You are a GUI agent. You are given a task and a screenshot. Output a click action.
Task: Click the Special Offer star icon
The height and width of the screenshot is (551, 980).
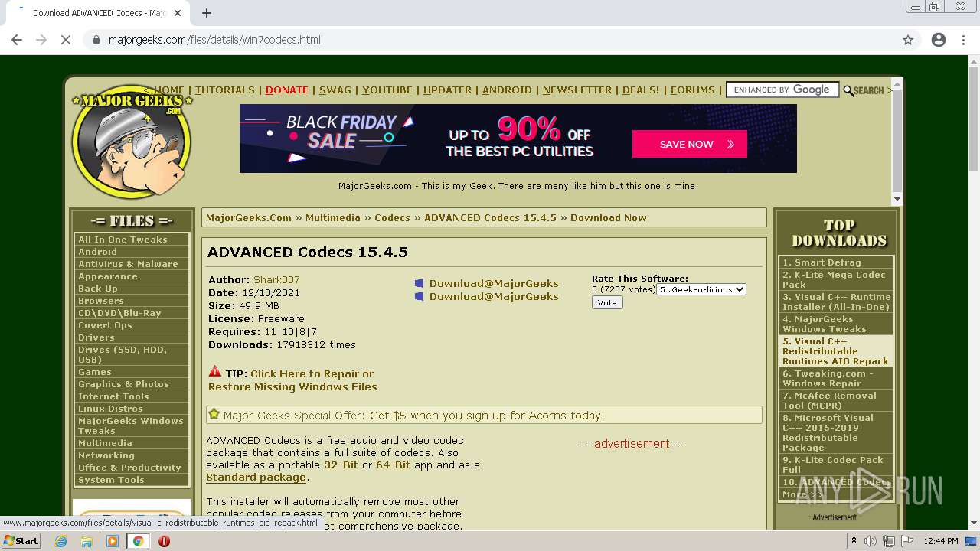pos(214,415)
